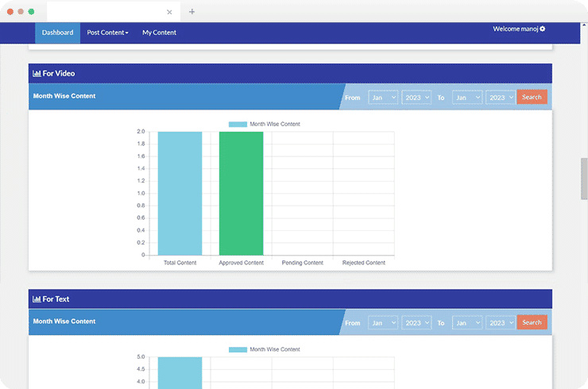Click the page's vertical scrollbar thumb
This screenshot has width=588, height=389.
click(x=584, y=179)
